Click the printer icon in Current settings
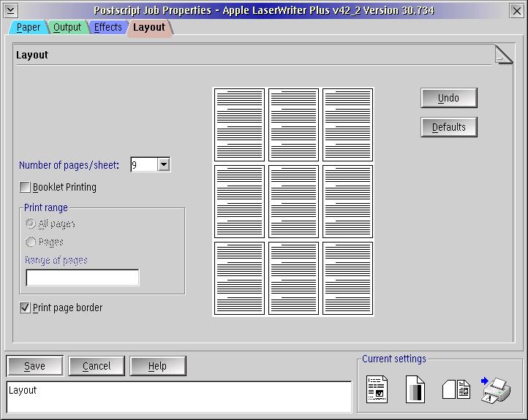 click(x=496, y=390)
